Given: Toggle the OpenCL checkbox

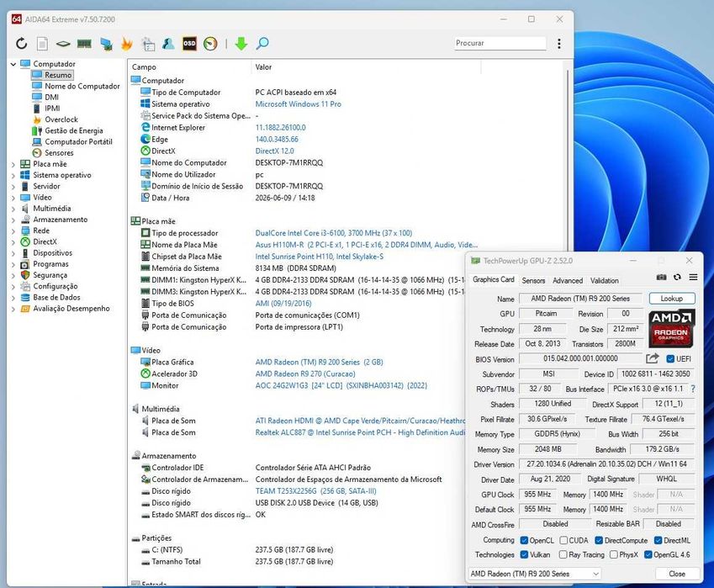Looking at the screenshot, I should 524,541.
